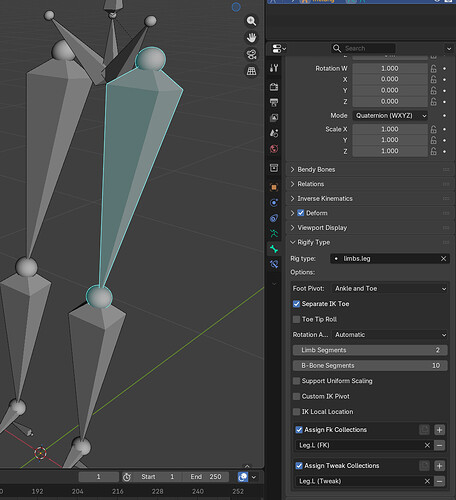Viewport: 456px width, 500px height.
Task: Switch perspective/orthographic with the grid gizmo
Action: pyautogui.click(x=251, y=71)
